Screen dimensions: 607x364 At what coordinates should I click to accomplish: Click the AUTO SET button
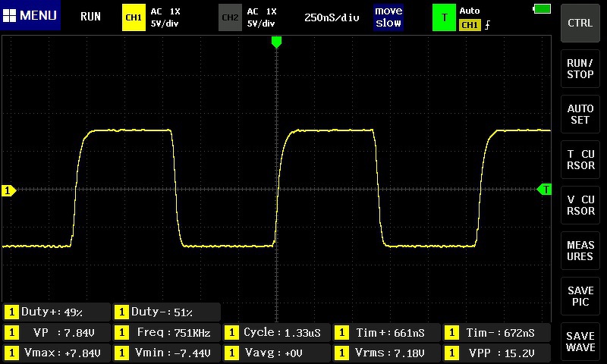click(x=580, y=114)
